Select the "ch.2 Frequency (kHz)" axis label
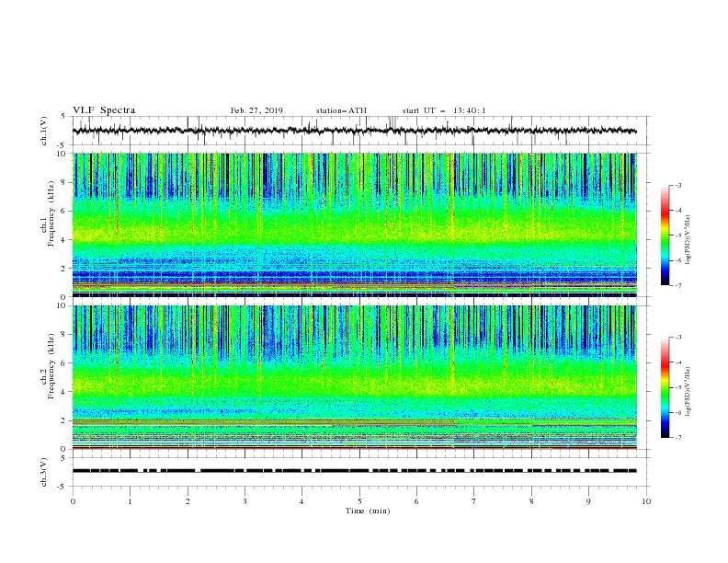Image resolution: width=728 pixels, height=563 pixels. coord(48,366)
